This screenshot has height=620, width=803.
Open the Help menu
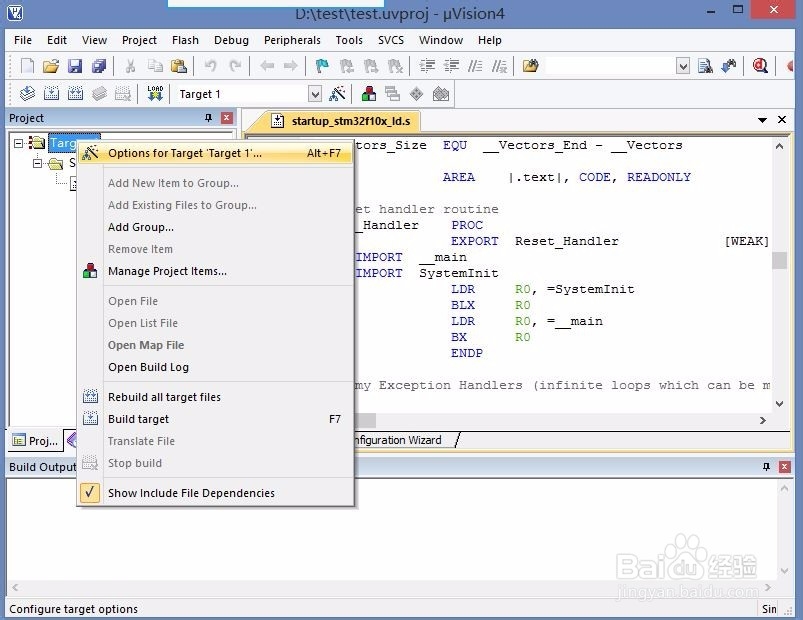[x=490, y=40]
